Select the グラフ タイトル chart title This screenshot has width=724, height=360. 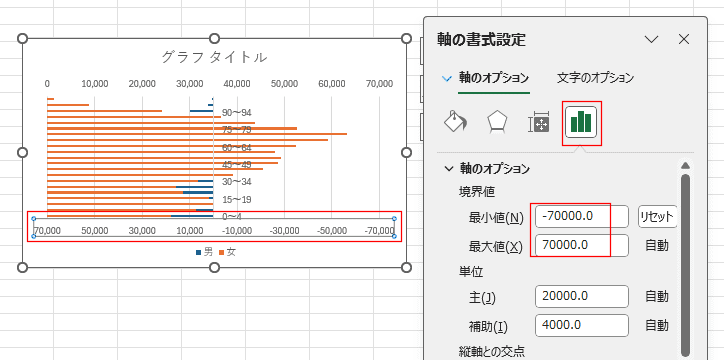(214, 57)
